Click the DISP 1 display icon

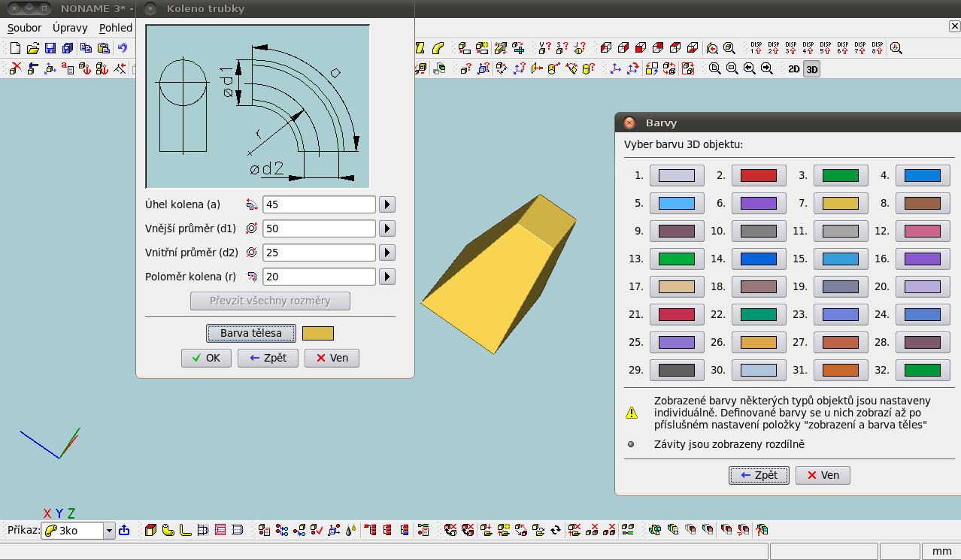coord(756,48)
